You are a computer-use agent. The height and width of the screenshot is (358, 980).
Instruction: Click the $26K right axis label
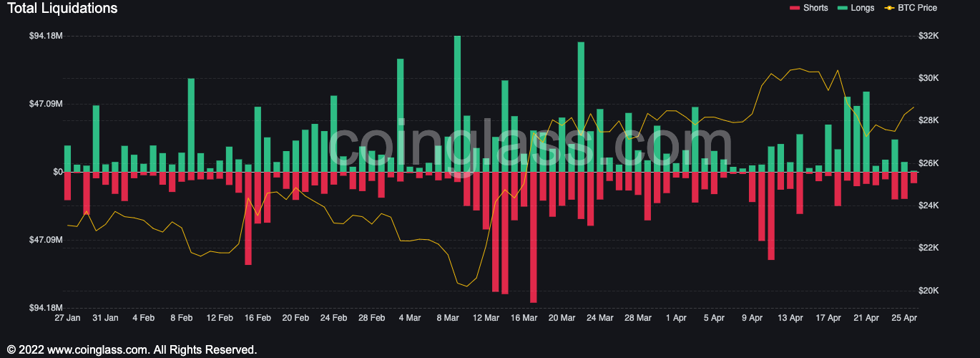click(928, 163)
